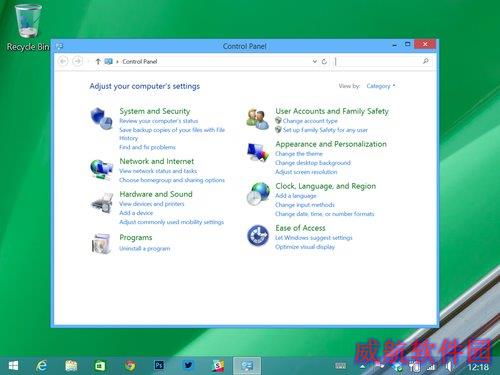500x375 pixels.
Task: Click Adjust screen resolution
Action: [306, 172]
